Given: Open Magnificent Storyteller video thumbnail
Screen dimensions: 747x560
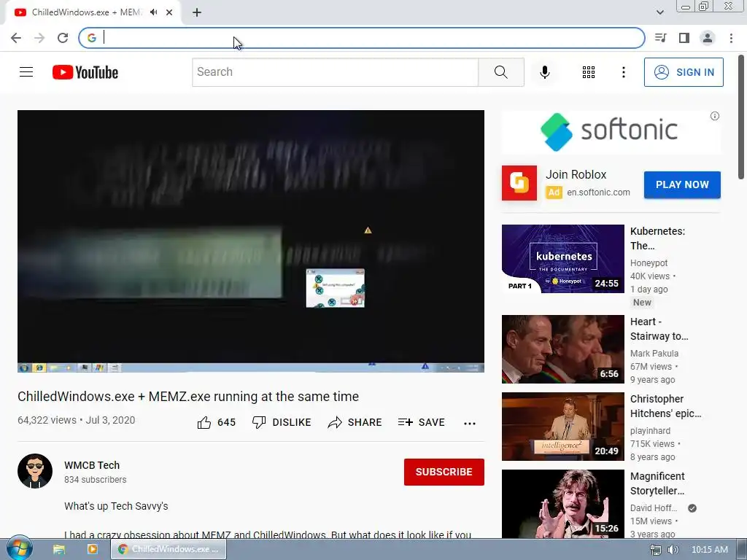Looking at the screenshot, I should [562, 504].
